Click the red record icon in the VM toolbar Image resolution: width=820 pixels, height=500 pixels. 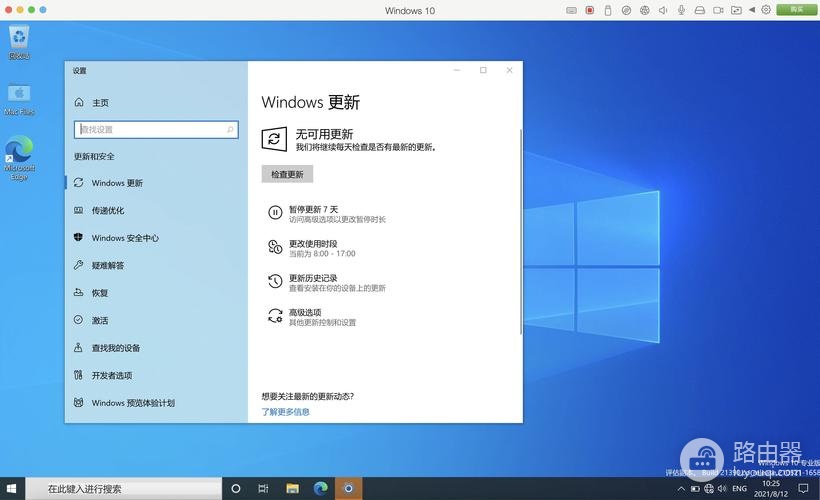pyautogui.click(x=590, y=10)
